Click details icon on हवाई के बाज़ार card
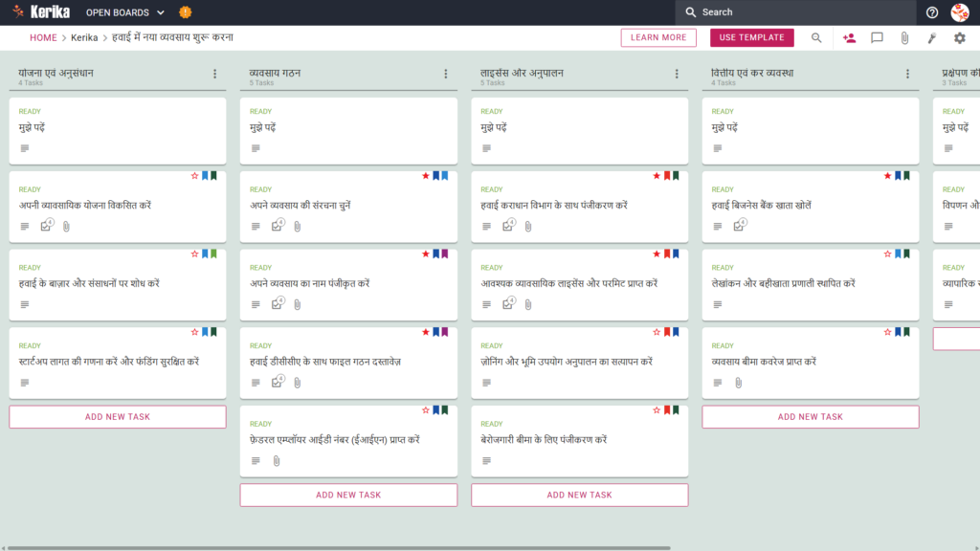Viewport: 980px width, 551px height. (24, 304)
